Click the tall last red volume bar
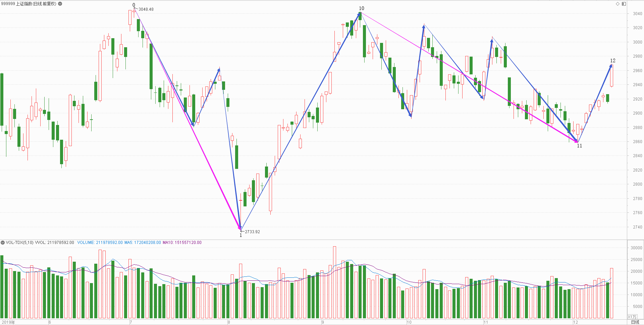The image size is (644, 325). tap(611, 293)
